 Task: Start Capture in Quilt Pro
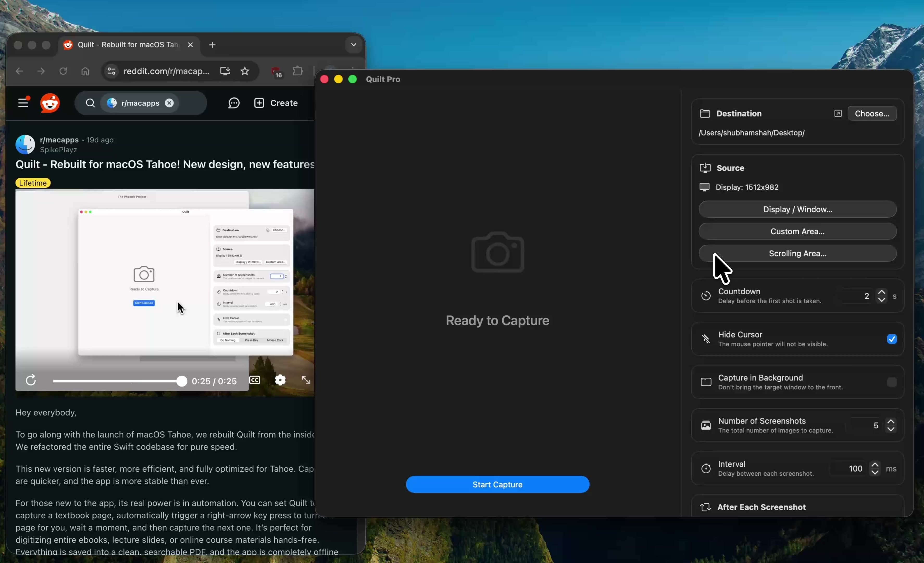coord(497,484)
